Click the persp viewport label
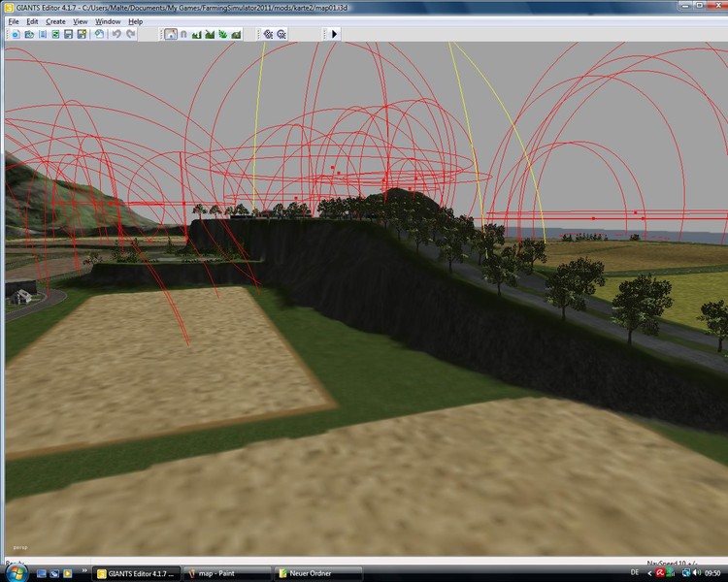The height and width of the screenshot is (582, 728). click(x=20, y=548)
